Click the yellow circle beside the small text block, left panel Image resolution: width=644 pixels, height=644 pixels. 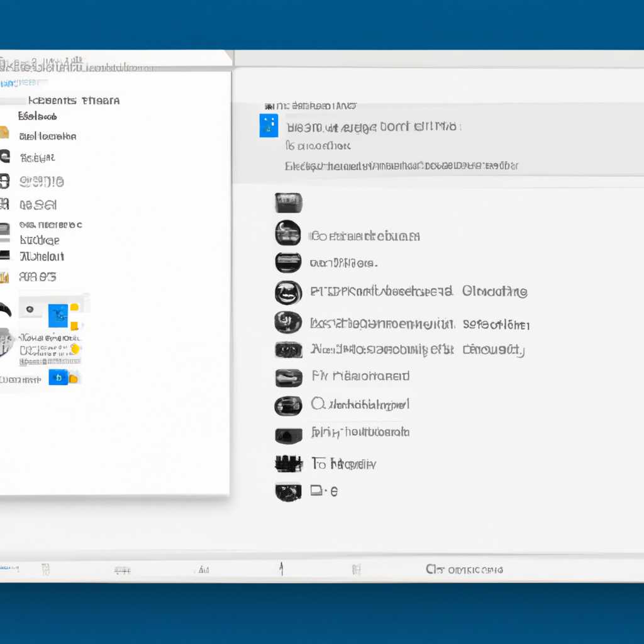point(75,349)
